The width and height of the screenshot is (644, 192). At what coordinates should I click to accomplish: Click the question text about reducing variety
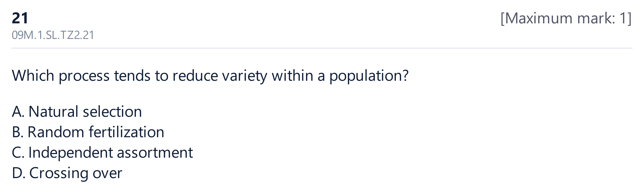(210, 76)
